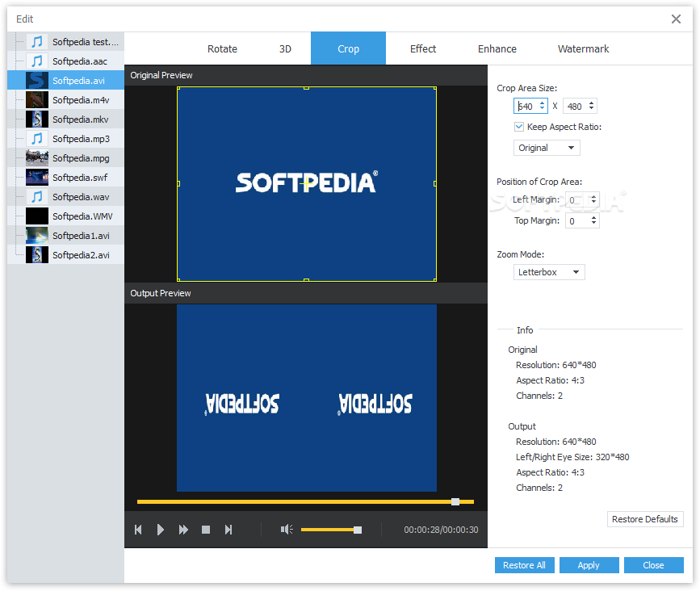Select Softpedia.mp3 music note icon
The image size is (700, 591).
click(x=37, y=139)
